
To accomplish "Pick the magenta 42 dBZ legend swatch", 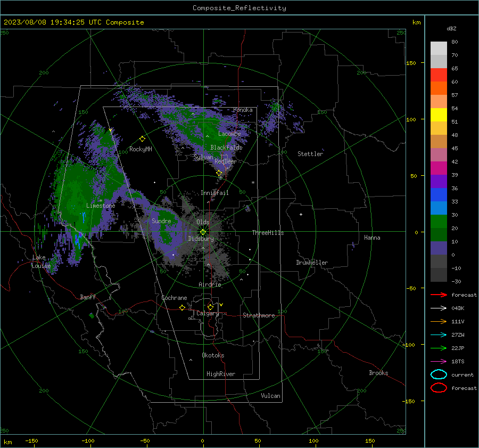I will [439, 168].
